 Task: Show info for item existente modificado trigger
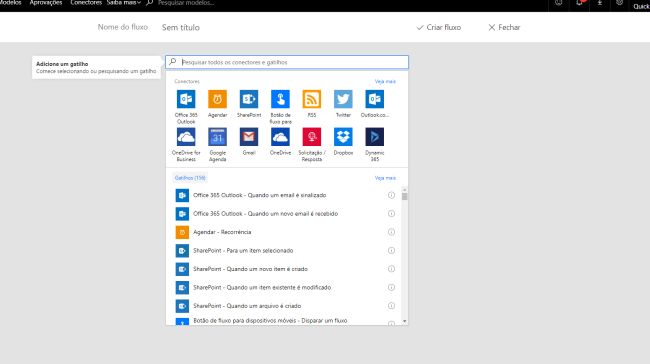pyautogui.click(x=391, y=287)
